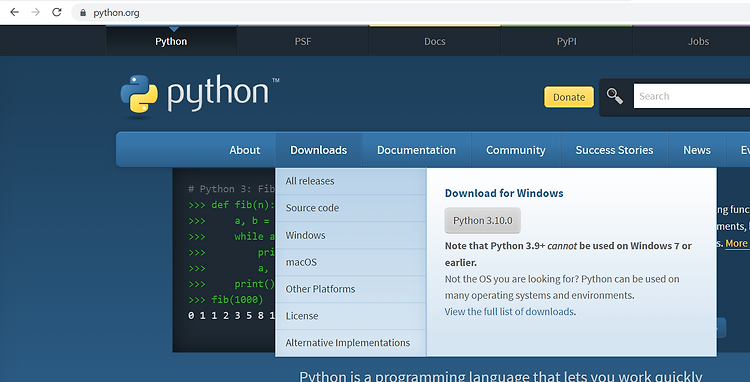
Task: Click the Python snake logo
Action: click(139, 95)
